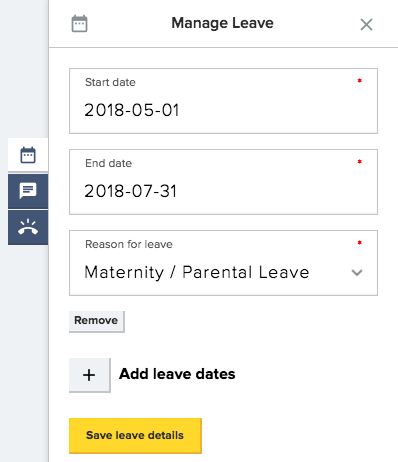This screenshot has width=398, height=462.
Task: Close the Manage Leave panel
Action: pyautogui.click(x=366, y=24)
